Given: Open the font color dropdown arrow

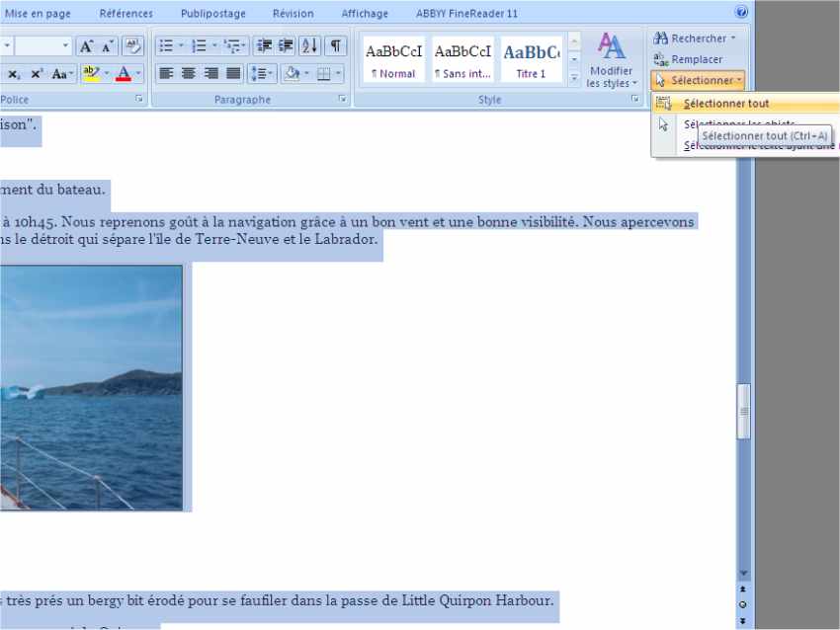Looking at the screenshot, I should pos(138,73).
